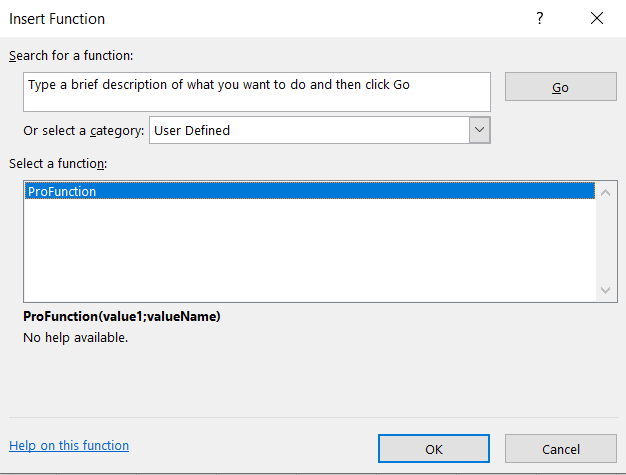Image resolution: width=626 pixels, height=475 pixels.
Task: Click the Select a function label
Action: [58, 164]
